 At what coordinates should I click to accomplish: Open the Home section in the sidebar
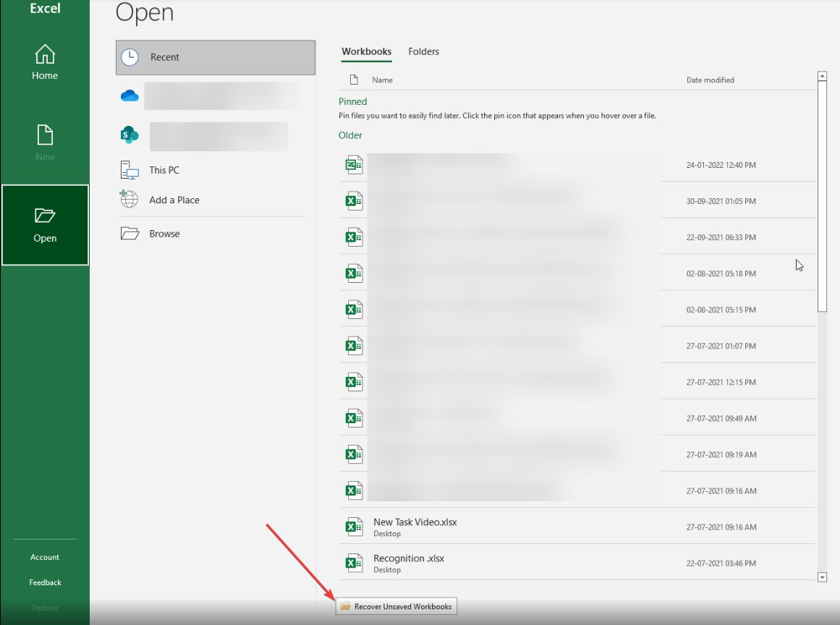tap(44, 64)
